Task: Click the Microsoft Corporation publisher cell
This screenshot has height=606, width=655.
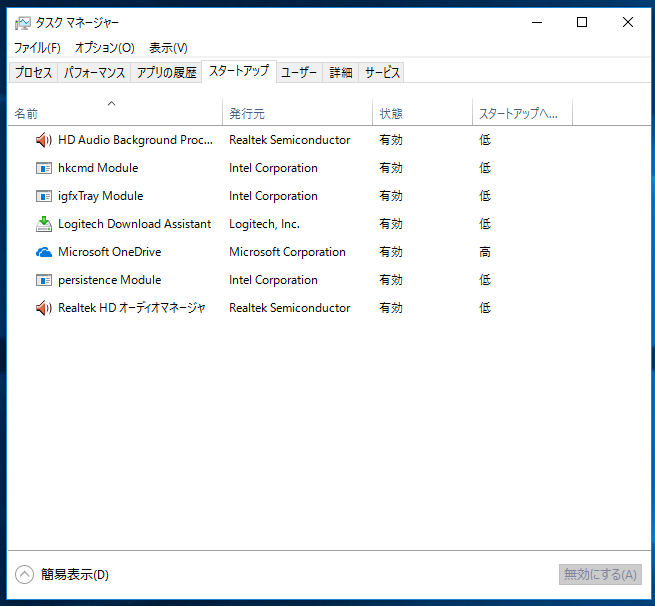Action: coord(287,252)
